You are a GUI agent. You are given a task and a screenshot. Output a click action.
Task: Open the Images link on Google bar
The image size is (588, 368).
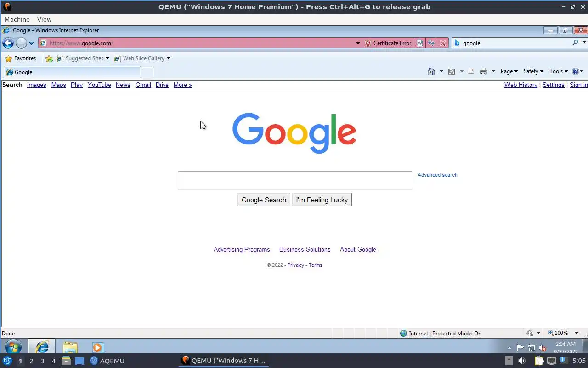tap(36, 85)
